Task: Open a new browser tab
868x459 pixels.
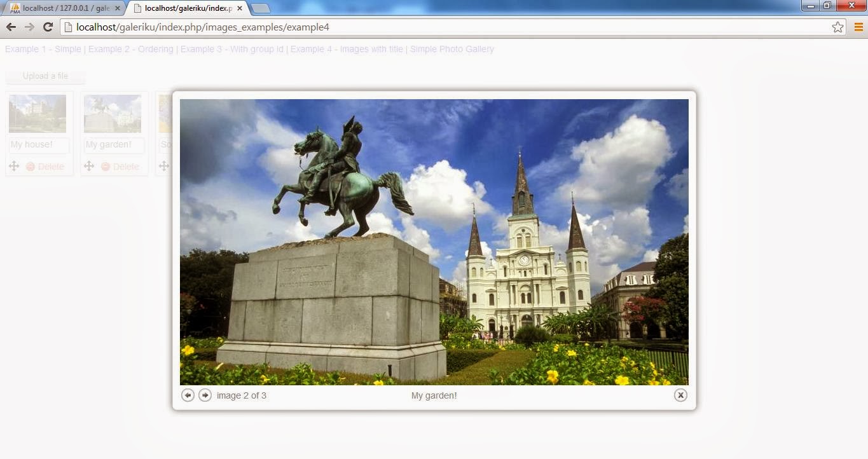Action: click(261, 8)
